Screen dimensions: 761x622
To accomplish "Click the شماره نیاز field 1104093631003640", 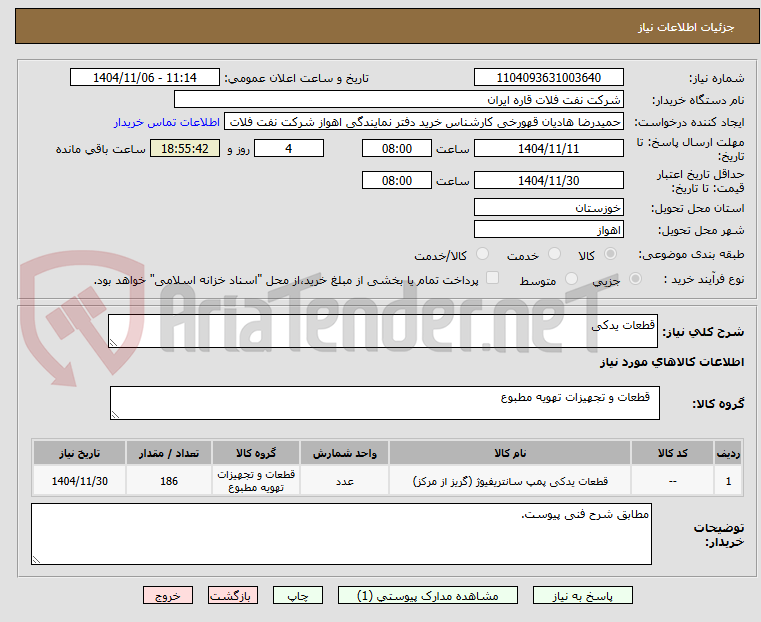I will [x=548, y=77].
